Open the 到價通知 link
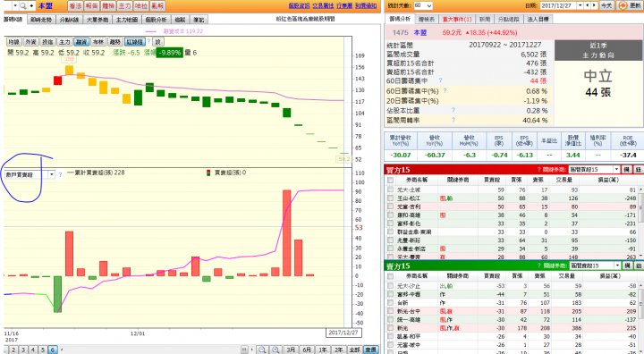 [366, 5]
